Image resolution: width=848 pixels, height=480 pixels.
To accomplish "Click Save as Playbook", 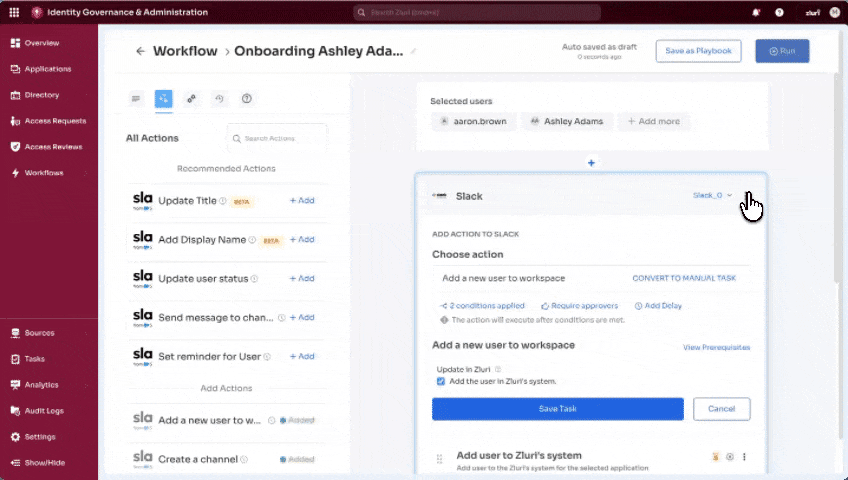I will [698, 51].
